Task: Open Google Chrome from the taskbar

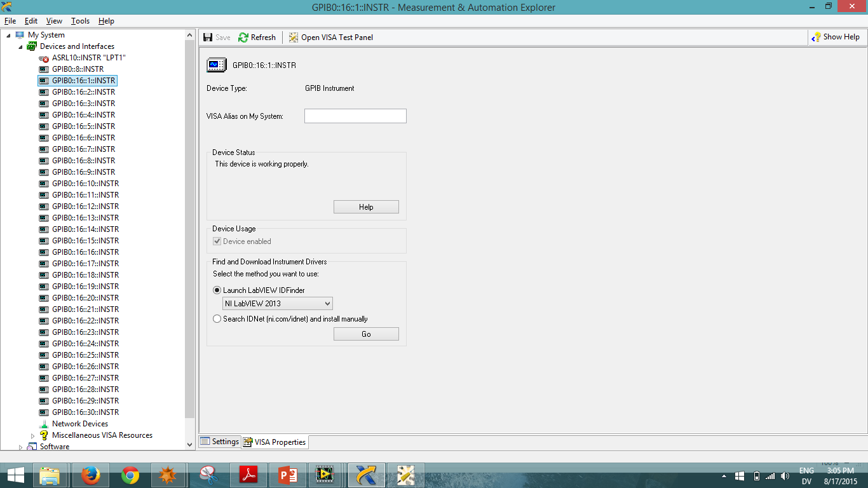Action: click(x=130, y=475)
